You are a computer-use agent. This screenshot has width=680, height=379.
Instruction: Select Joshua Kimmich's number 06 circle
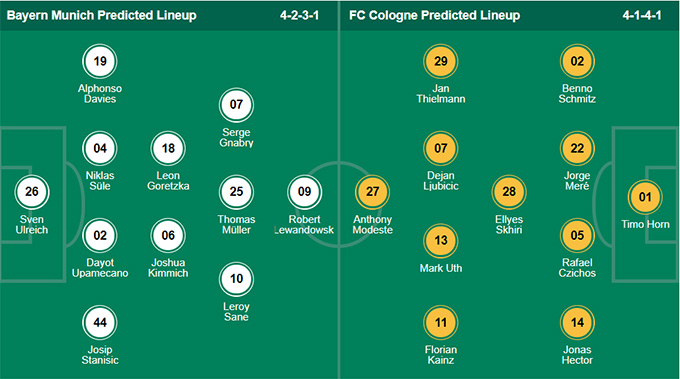(x=168, y=235)
